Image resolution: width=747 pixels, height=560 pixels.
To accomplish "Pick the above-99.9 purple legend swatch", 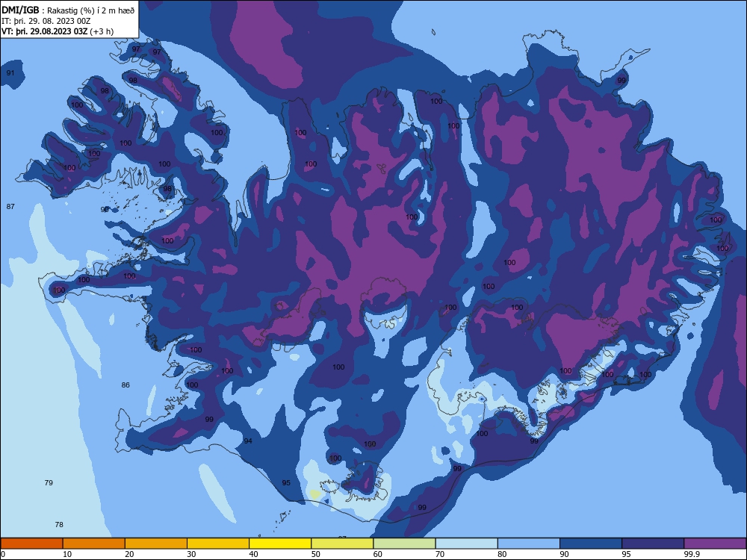I will pyautogui.click(x=715, y=544).
